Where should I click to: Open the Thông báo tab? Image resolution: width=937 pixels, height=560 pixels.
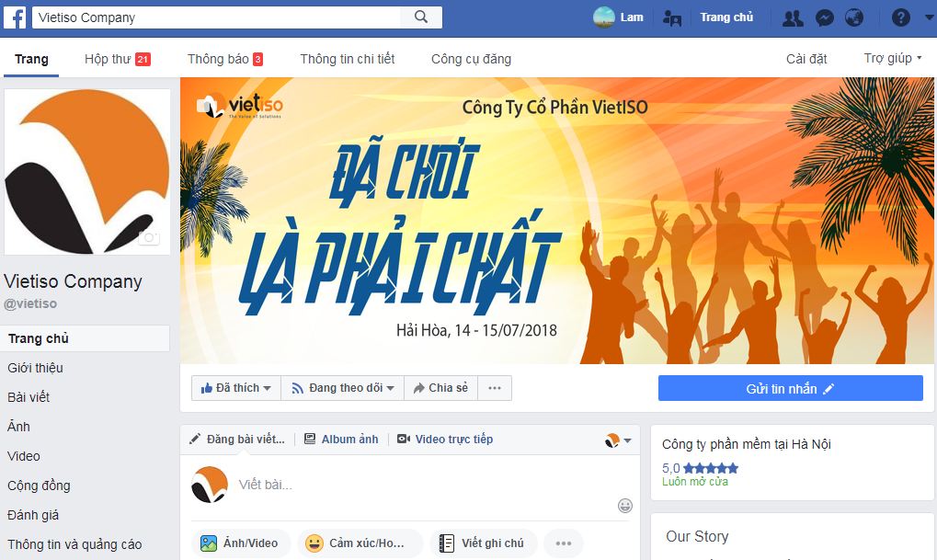tap(224, 59)
